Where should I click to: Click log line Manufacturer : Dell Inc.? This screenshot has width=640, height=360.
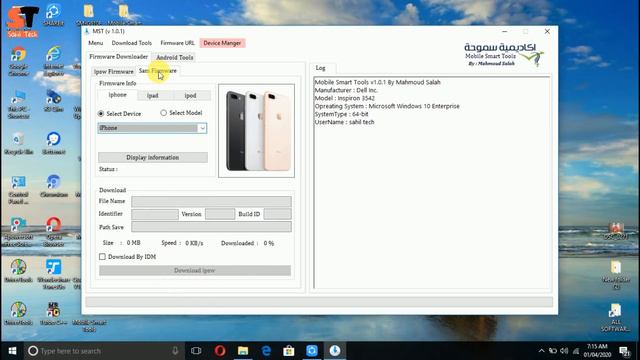coord(346,90)
